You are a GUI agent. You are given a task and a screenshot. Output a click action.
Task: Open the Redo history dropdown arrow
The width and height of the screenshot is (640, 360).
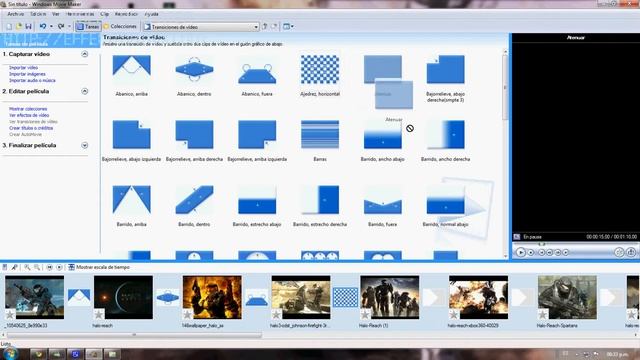69,27
